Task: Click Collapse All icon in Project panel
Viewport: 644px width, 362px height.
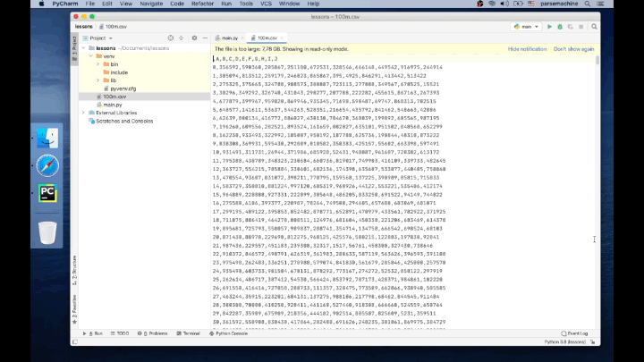Action: coord(181,38)
